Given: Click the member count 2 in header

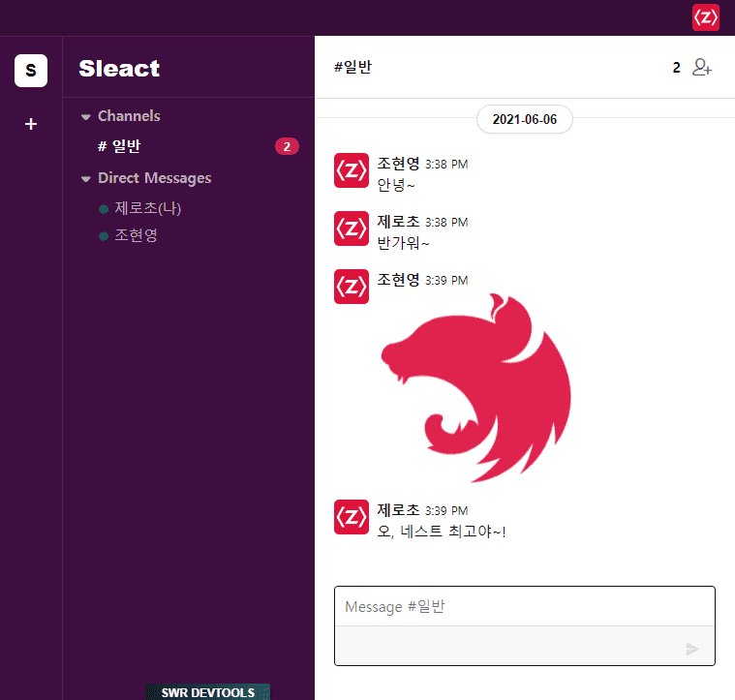Looking at the screenshot, I should pos(676,68).
